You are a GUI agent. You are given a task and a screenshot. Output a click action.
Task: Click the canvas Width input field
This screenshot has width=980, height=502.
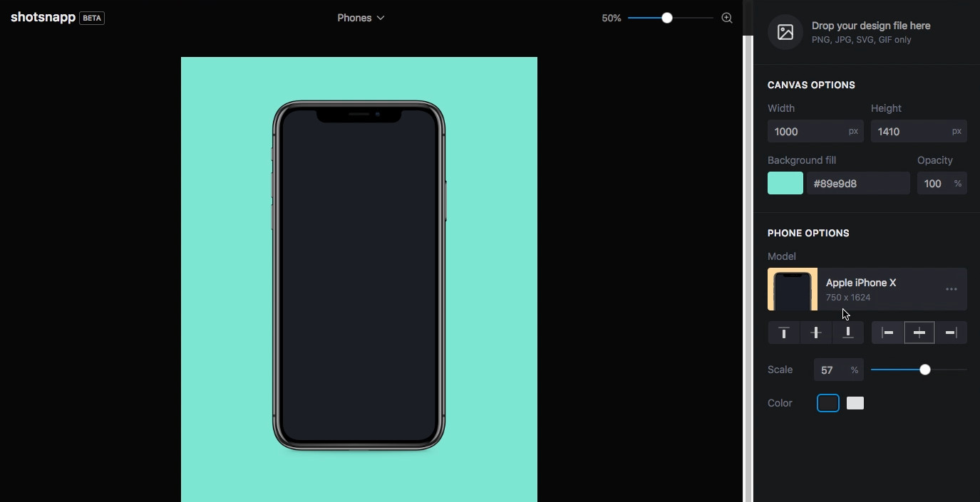click(808, 131)
